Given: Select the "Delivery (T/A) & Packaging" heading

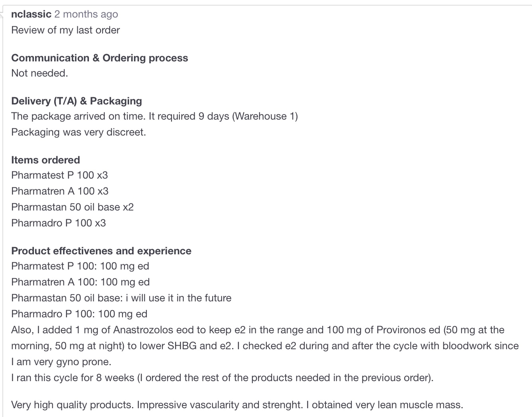Looking at the screenshot, I should [76, 101].
